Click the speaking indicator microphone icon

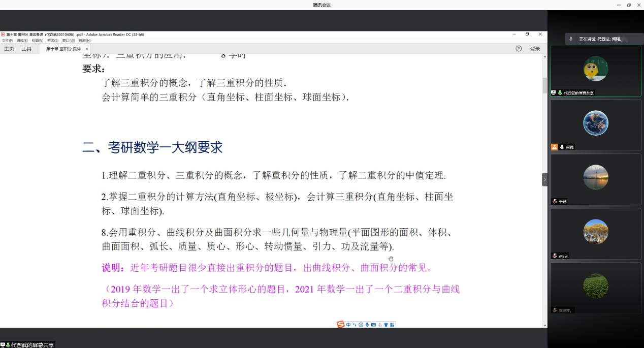(571, 39)
